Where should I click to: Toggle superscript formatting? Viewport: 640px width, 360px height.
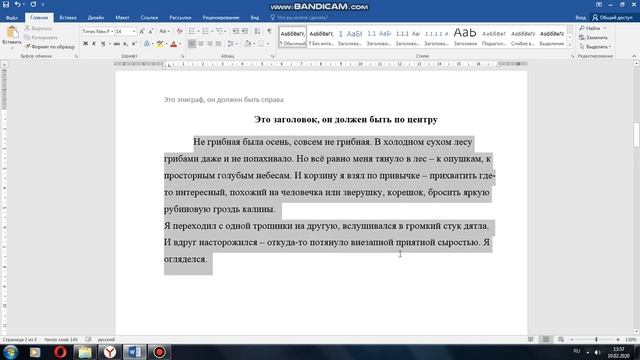pos(134,44)
